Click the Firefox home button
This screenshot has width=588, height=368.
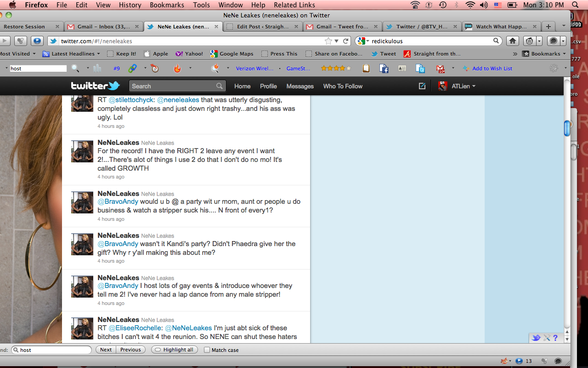tap(513, 41)
